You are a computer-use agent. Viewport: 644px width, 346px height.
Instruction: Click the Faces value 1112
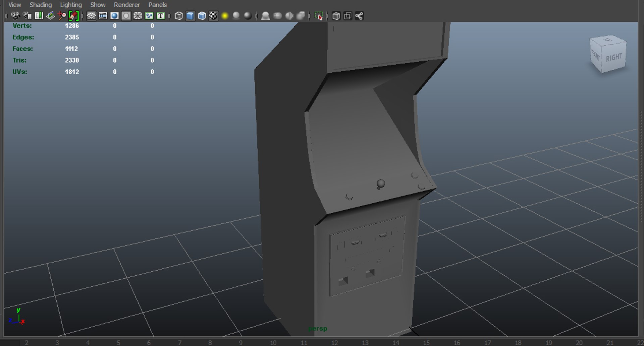coord(71,49)
